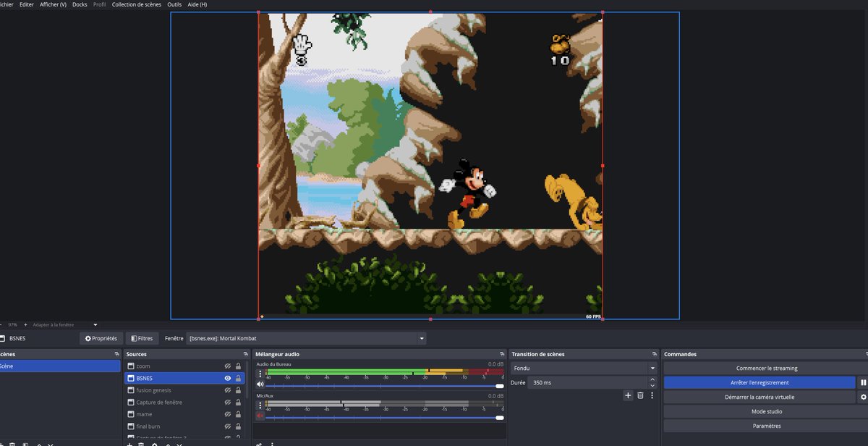Select the fusion genesis source
Screen dimensions: 868x446
184,390
